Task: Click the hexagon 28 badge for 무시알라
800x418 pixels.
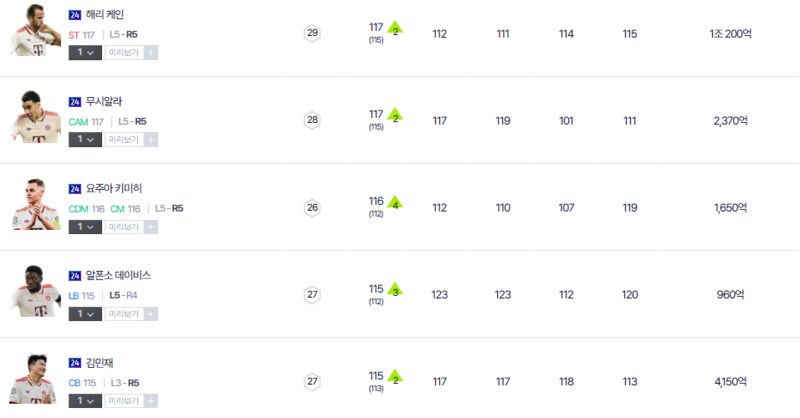Action: (312, 121)
